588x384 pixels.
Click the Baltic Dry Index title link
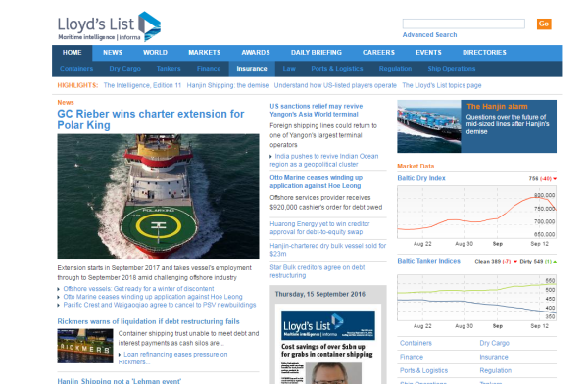pyautogui.click(x=421, y=178)
